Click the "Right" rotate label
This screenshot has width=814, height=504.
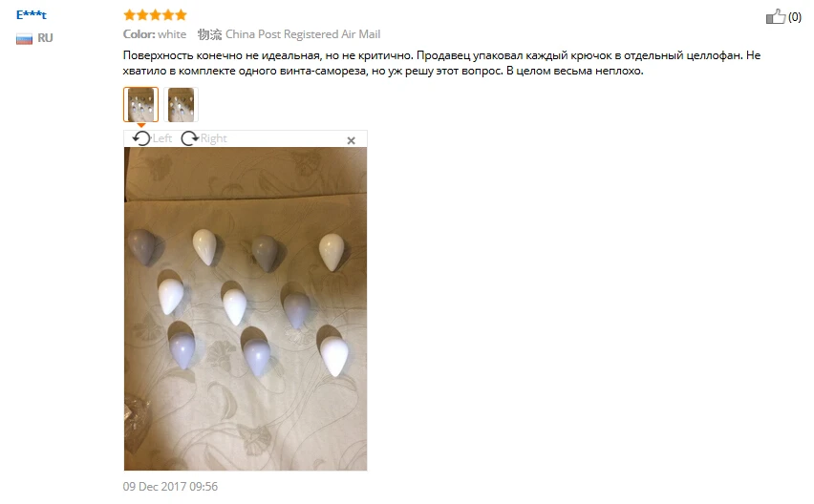pyautogui.click(x=213, y=138)
